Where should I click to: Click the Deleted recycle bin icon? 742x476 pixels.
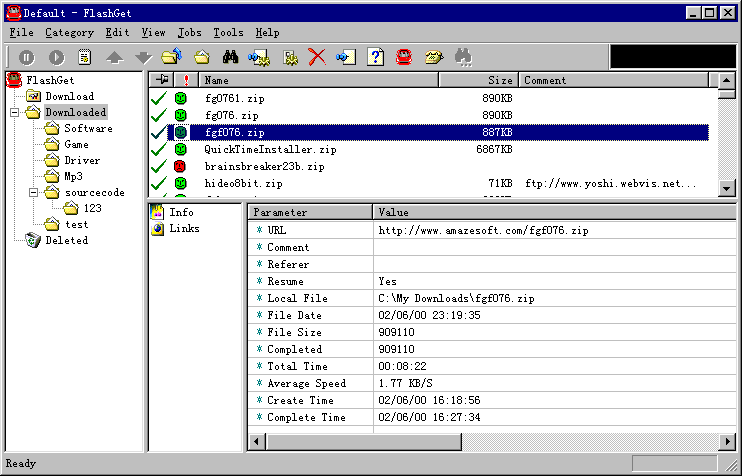tap(33, 240)
